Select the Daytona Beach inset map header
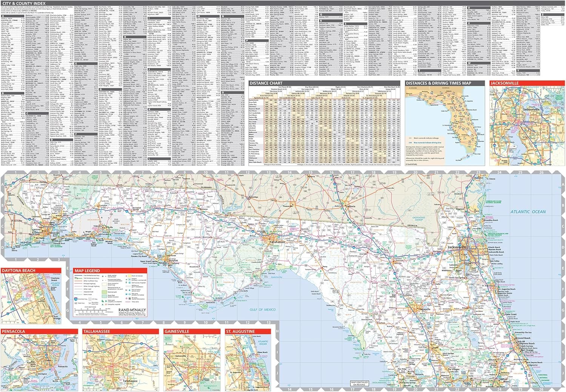The width and height of the screenshot is (566, 392). click(18, 271)
